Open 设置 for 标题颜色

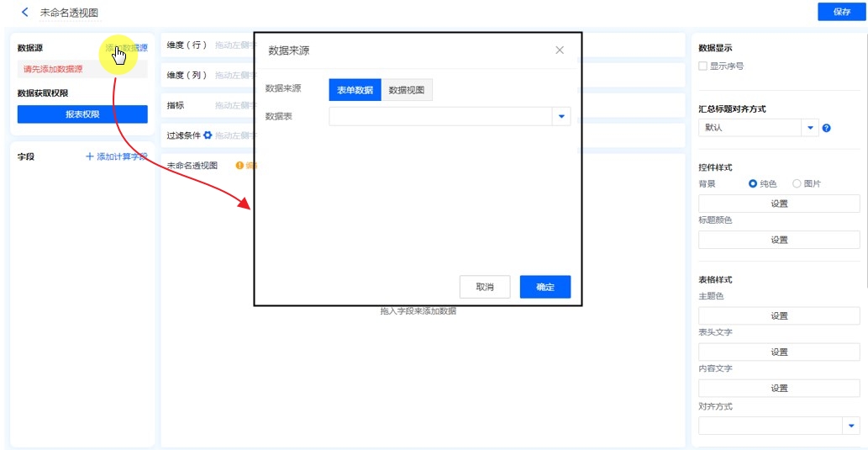pyautogui.click(x=779, y=240)
